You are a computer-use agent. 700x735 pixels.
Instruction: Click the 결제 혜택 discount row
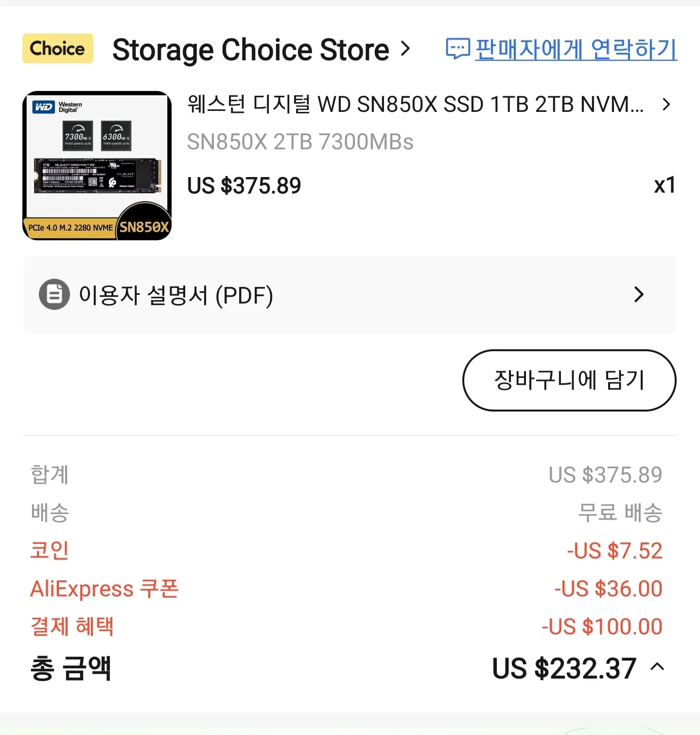coord(346,627)
